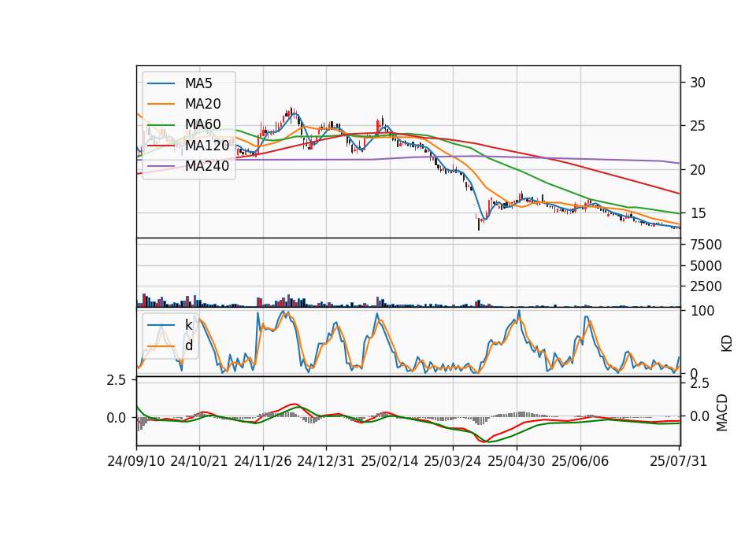Click the MA240 legend label
Viewport: 756px width, 543px height.
[207, 166]
